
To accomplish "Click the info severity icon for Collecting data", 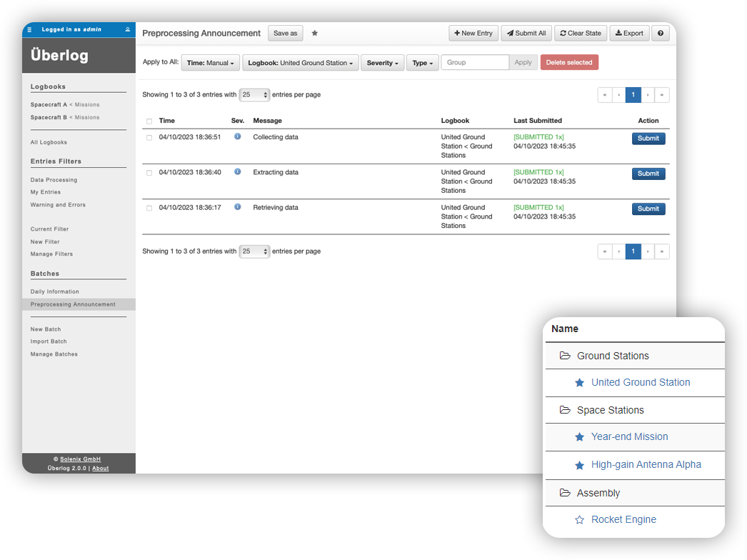I will pyautogui.click(x=237, y=136).
